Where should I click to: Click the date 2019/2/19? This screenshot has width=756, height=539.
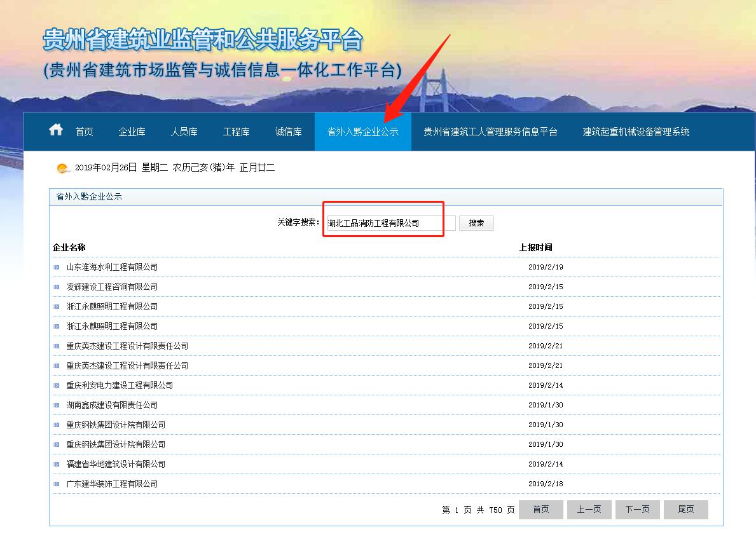(x=546, y=267)
